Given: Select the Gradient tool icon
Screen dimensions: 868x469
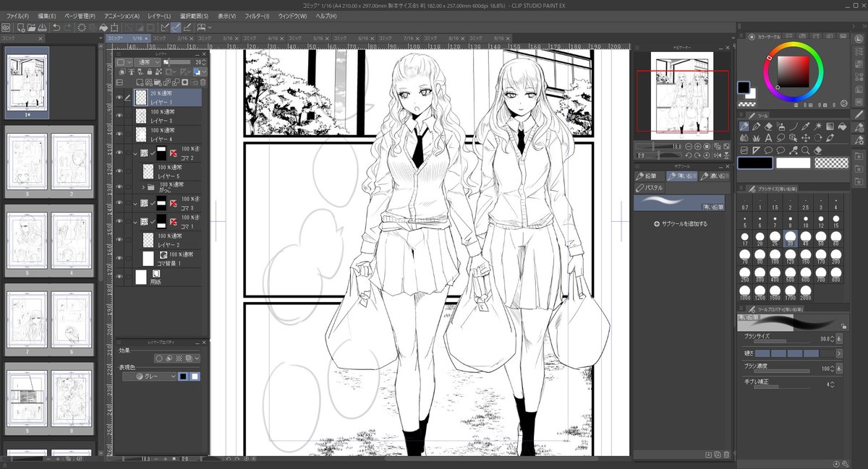Looking at the screenshot, I should pos(830,126).
